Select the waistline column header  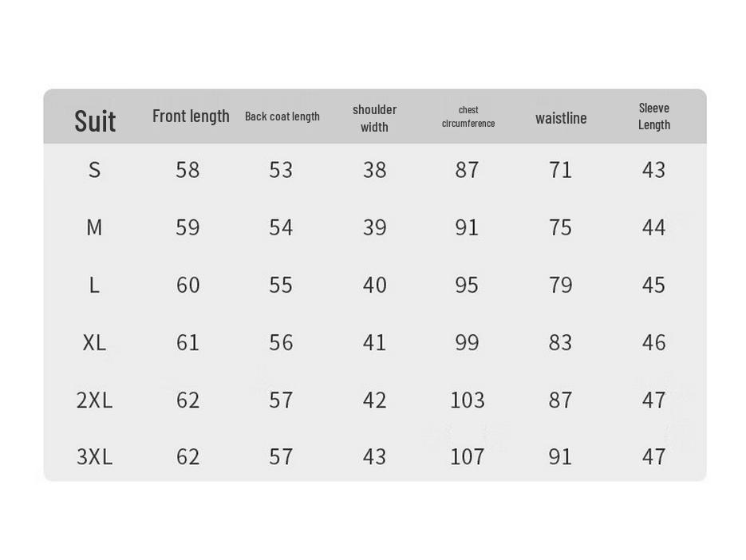[561, 118]
